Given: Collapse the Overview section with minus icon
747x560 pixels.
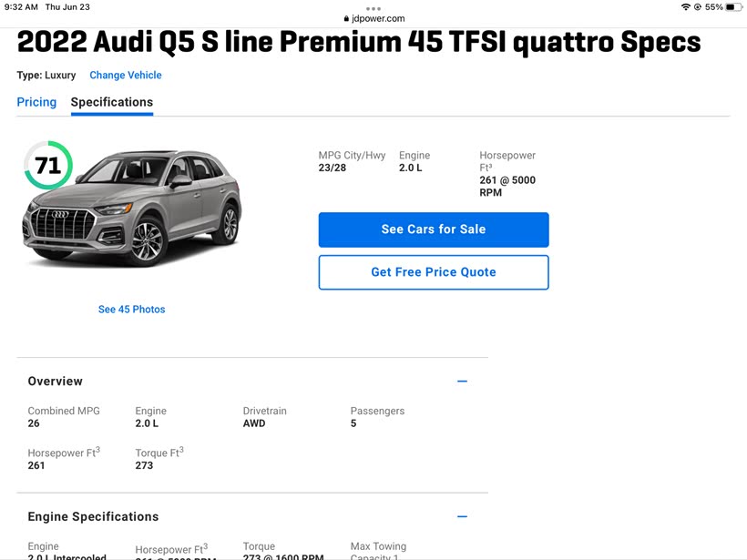Looking at the screenshot, I should [x=462, y=382].
